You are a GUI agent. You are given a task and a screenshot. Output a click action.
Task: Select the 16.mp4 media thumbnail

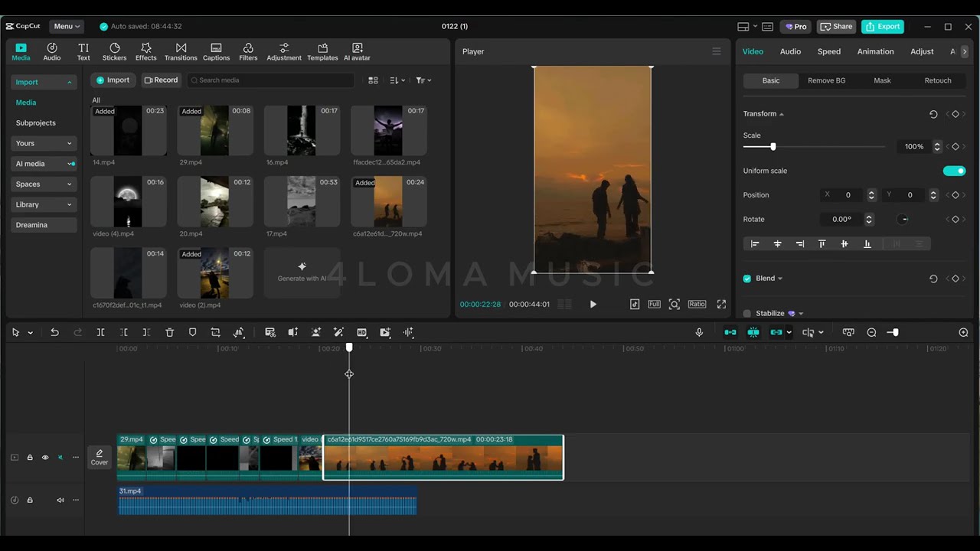[x=302, y=131]
